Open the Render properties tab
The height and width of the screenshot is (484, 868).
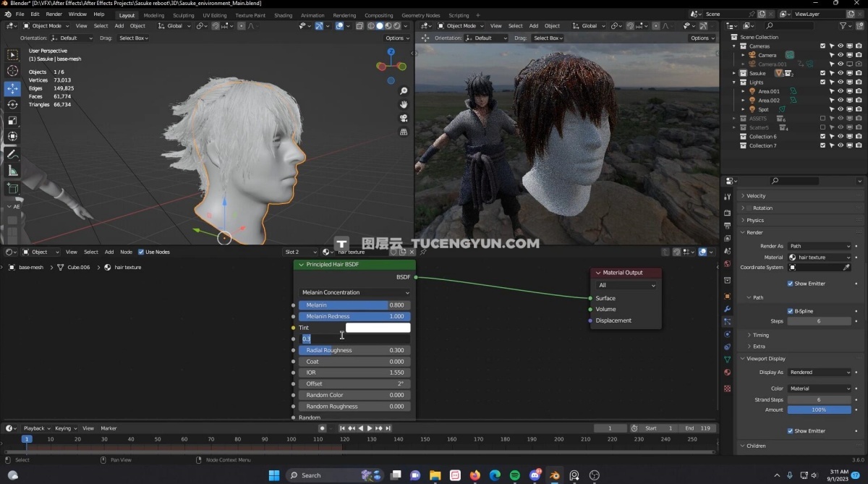[x=727, y=213]
